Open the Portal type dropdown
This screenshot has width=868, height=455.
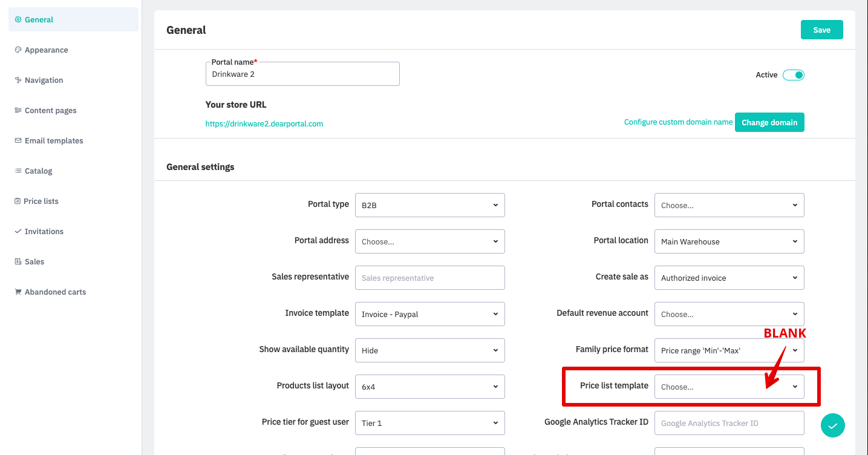[429, 205]
